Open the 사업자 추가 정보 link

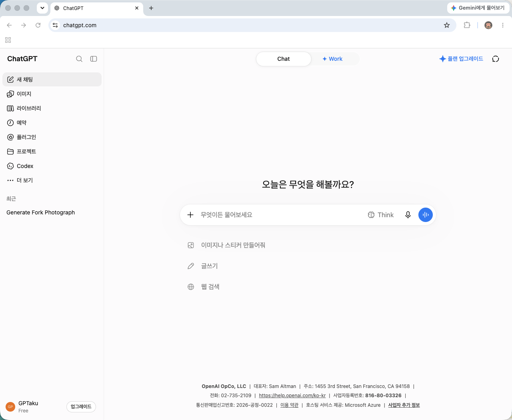coord(404,405)
